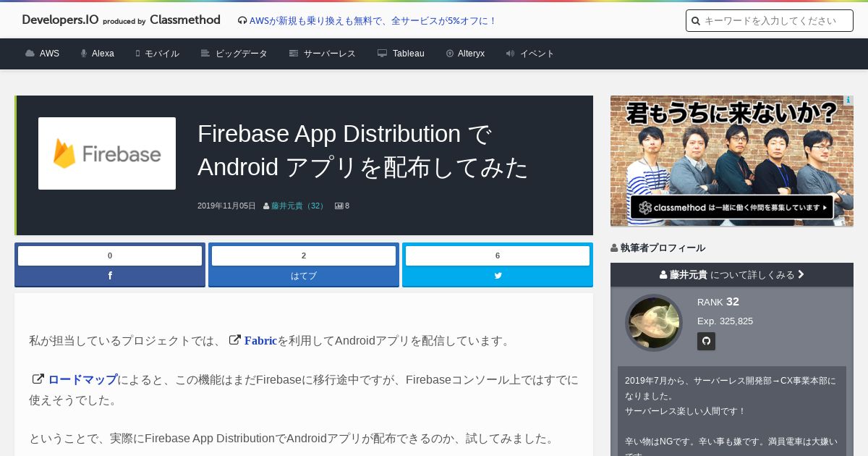Share the article on Facebook
Viewport: 868px width, 456px height.
110,276
